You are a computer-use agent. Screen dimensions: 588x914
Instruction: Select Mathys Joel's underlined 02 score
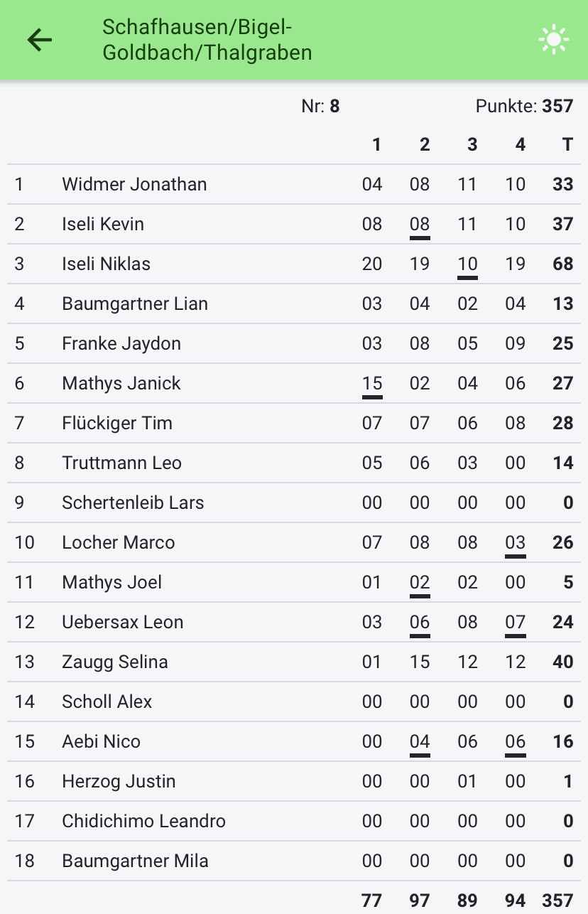(420, 583)
